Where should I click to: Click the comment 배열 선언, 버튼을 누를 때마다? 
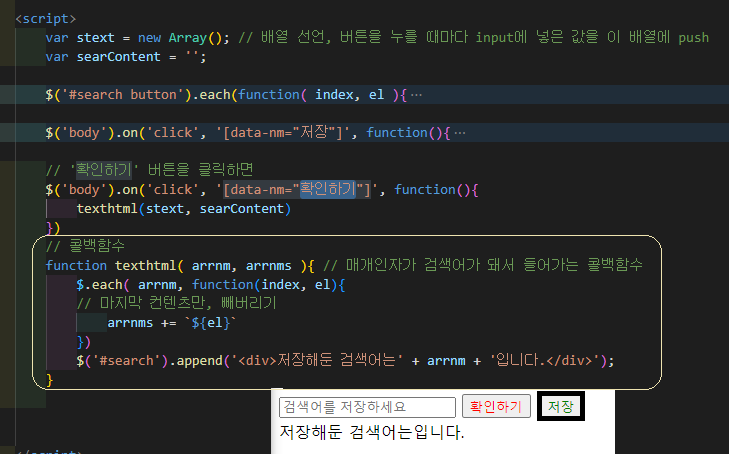[474, 37]
